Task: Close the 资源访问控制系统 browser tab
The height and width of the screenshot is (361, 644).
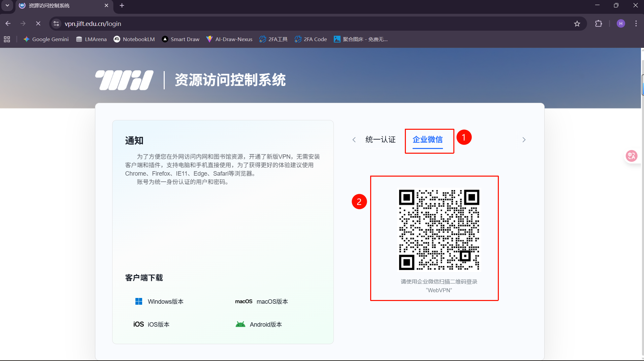Action: (106, 5)
